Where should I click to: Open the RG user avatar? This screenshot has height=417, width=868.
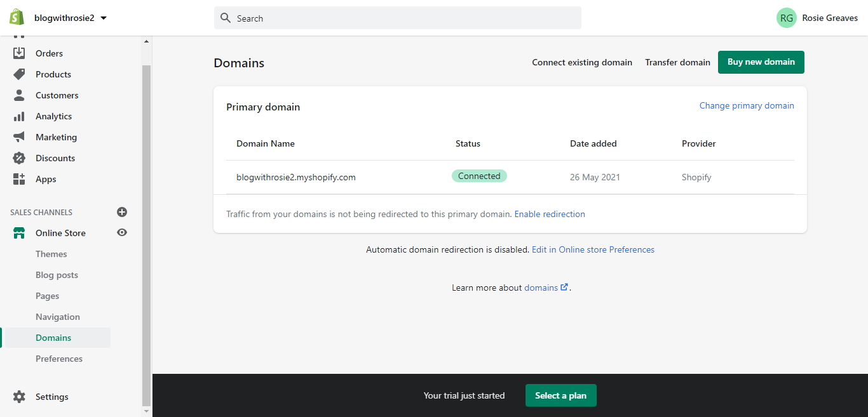(787, 18)
